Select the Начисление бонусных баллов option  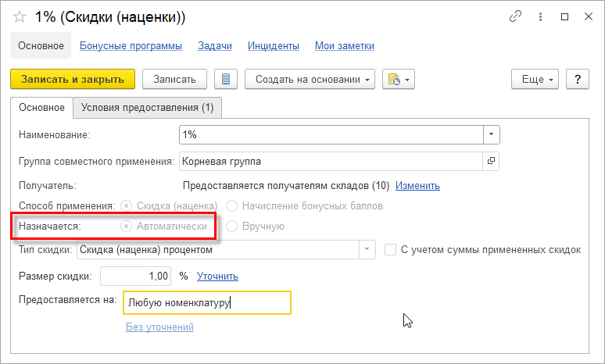(x=232, y=205)
